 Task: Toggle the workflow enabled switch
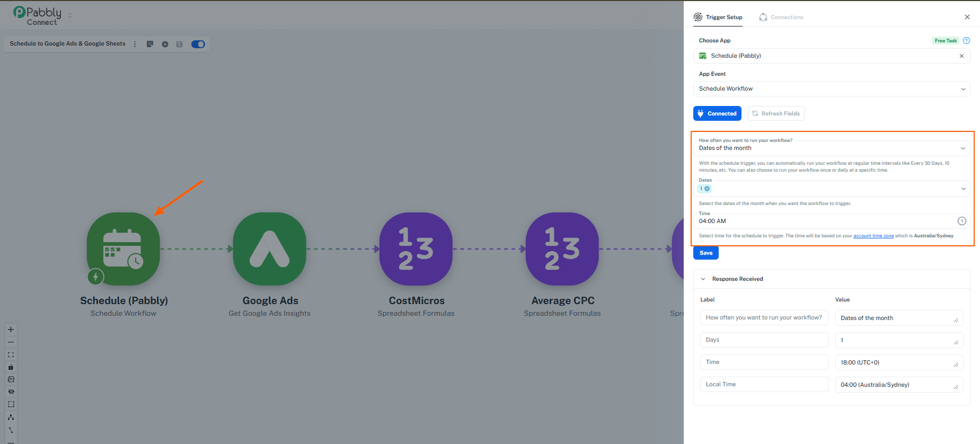pos(198,44)
